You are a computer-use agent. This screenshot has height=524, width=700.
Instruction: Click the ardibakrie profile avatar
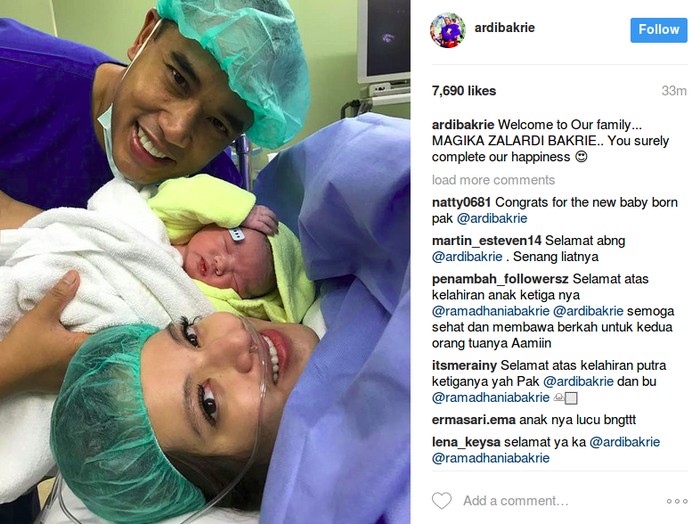(x=448, y=30)
